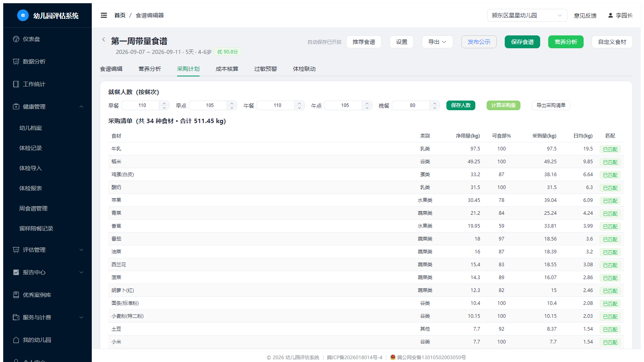Click the 保存食谱 button
The width and height of the screenshot is (644, 362).
(x=522, y=42)
